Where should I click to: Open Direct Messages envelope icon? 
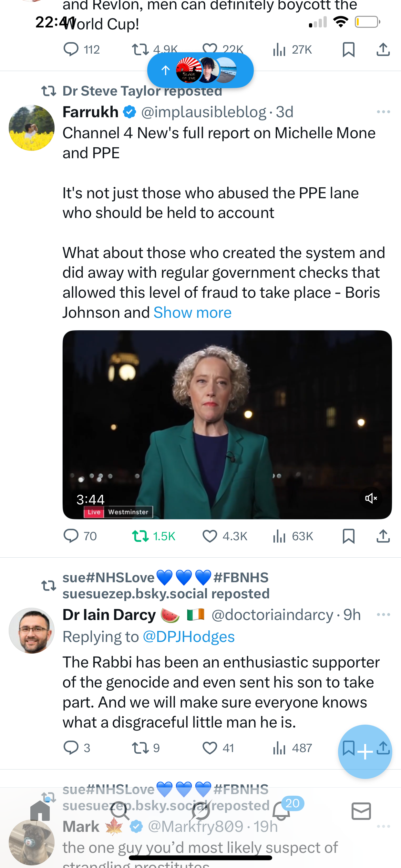click(x=361, y=811)
